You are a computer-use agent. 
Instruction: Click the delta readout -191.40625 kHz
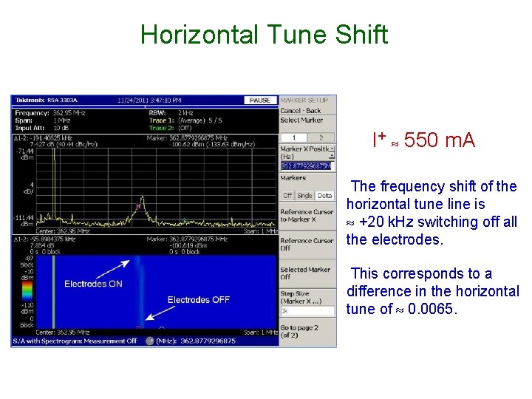tap(43, 138)
